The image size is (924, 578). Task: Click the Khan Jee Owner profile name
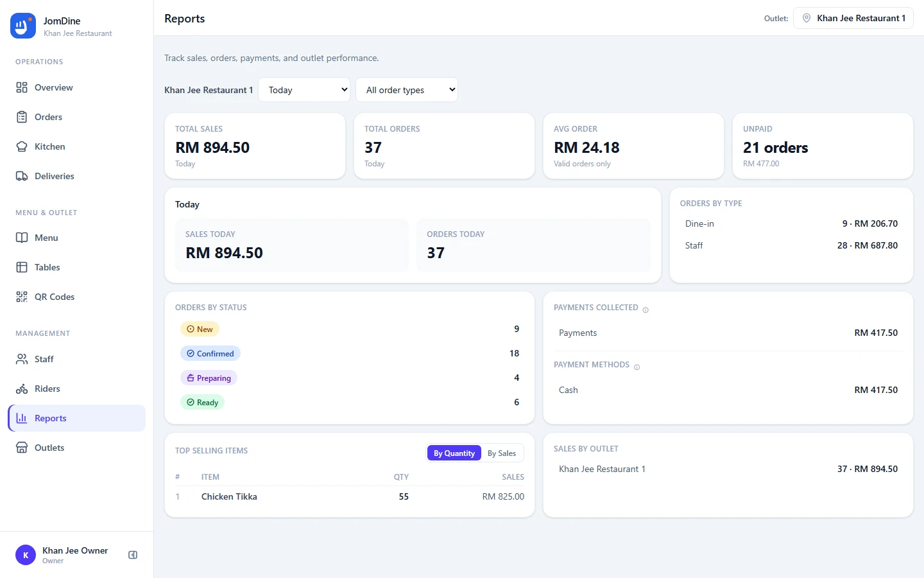(x=75, y=550)
